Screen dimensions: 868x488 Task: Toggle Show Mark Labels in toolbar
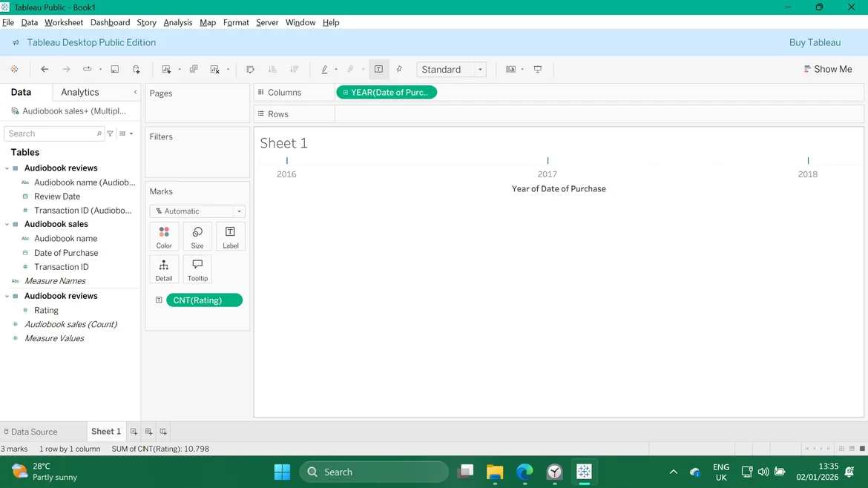point(378,69)
